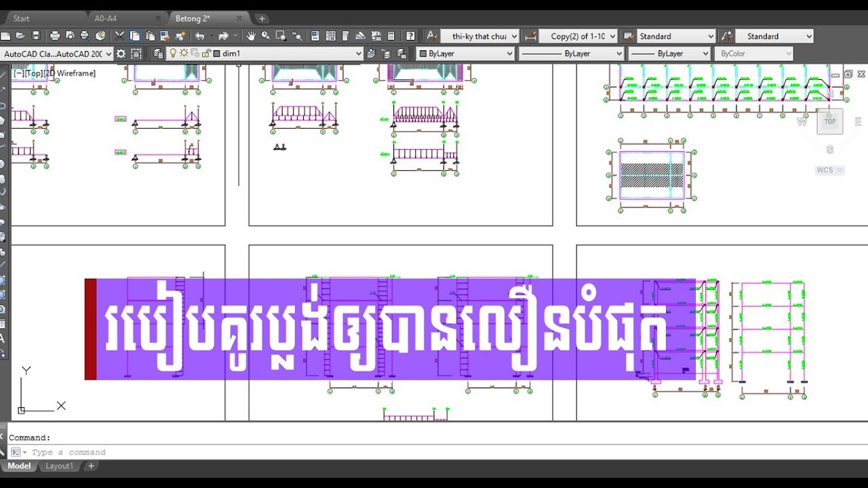Undo the last action
This screenshot has width=868, height=488.
[200, 36]
